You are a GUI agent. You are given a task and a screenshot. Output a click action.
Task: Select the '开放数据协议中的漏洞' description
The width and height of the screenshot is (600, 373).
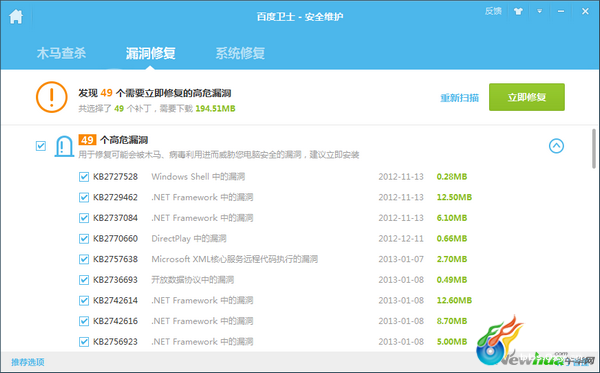click(192, 280)
